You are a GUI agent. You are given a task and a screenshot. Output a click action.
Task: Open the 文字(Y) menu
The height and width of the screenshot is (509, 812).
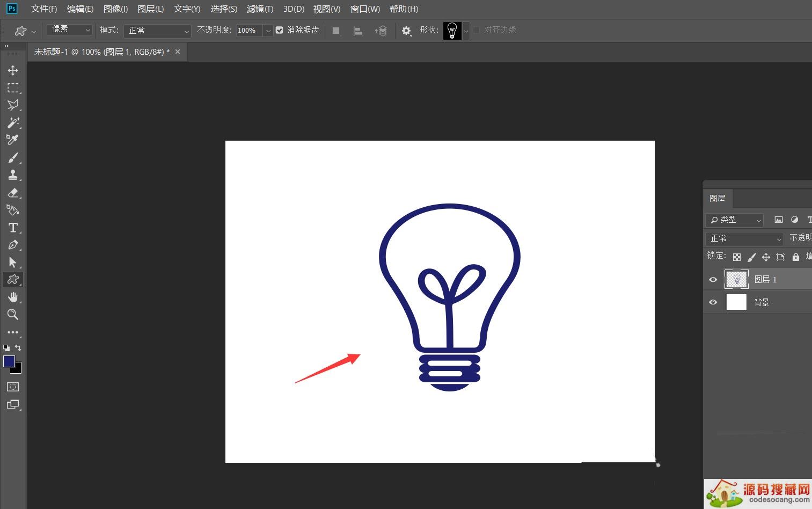[x=187, y=9]
